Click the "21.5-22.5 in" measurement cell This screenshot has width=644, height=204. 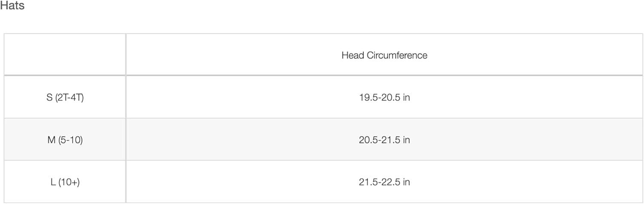pyautogui.click(x=384, y=182)
